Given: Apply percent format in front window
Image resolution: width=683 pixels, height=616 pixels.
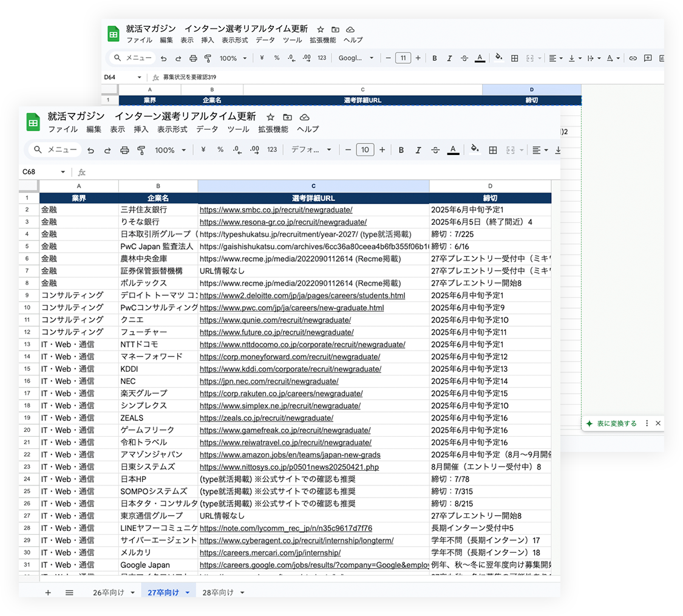Looking at the screenshot, I should tap(220, 149).
